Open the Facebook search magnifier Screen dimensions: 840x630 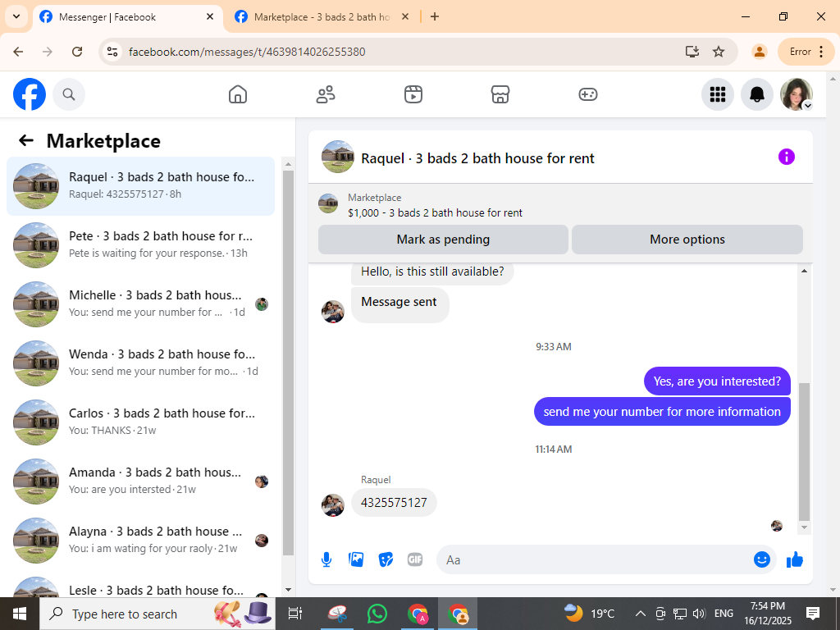click(x=69, y=94)
